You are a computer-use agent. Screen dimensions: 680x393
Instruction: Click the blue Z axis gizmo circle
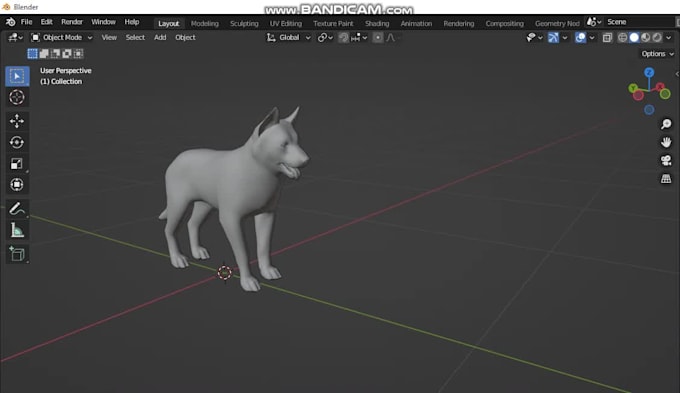pos(649,72)
